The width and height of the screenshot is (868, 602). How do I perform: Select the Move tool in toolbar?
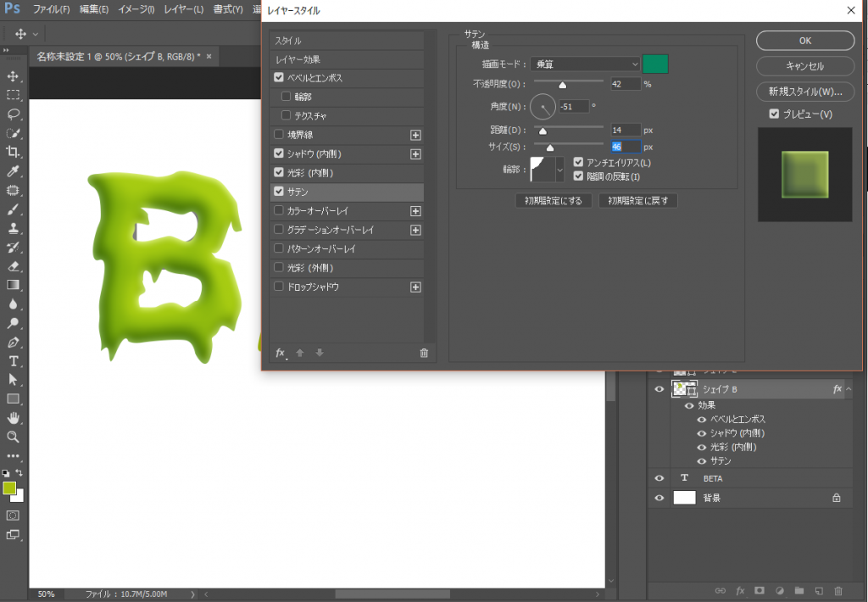(x=14, y=75)
